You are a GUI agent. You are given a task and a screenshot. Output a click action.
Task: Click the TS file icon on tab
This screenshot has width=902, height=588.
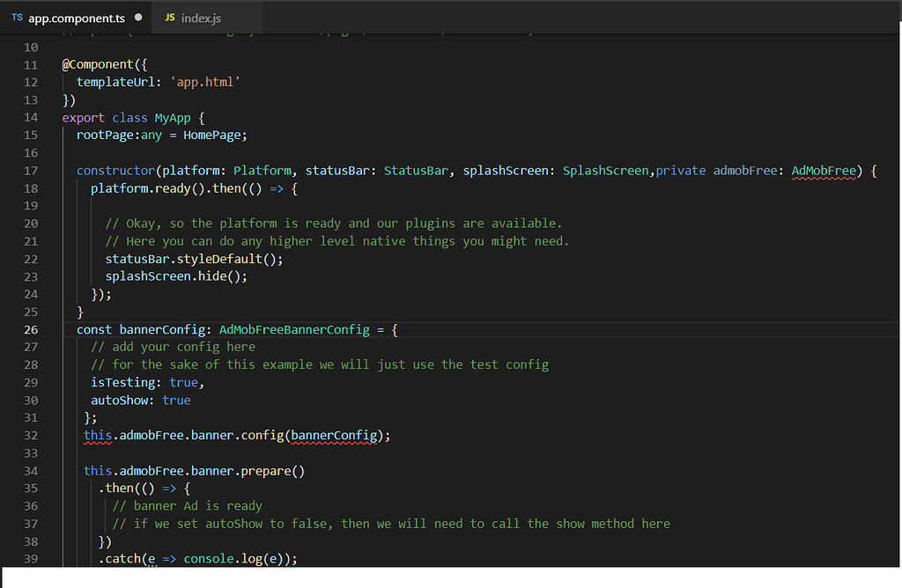click(18, 18)
